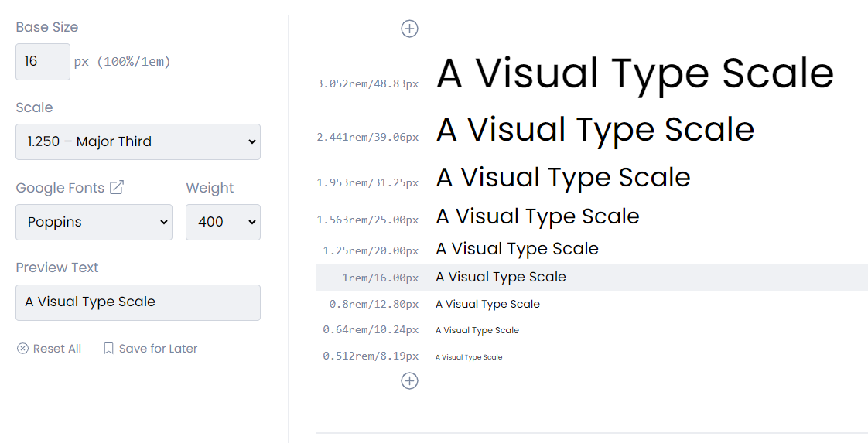Click the Weight label
This screenshot has width=868, height=443.
tap(210, 188)
